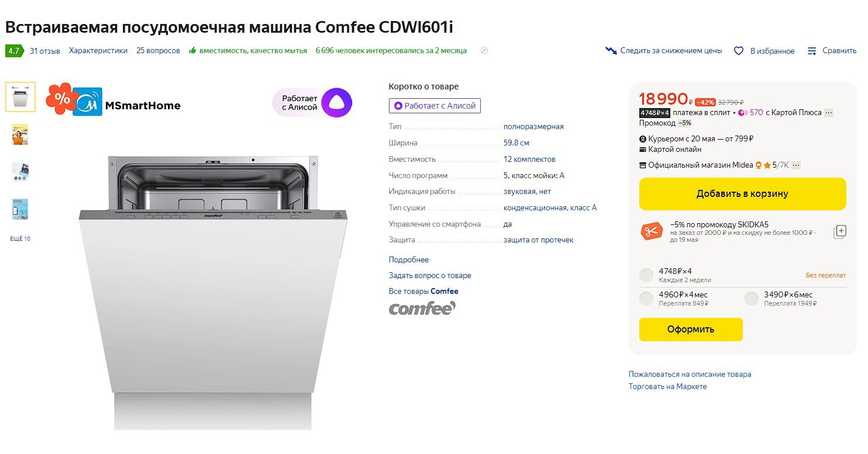This screenshot has height=454, width=868.
Task: Click the share arrow icon after interest count
Action: [484, 51]
